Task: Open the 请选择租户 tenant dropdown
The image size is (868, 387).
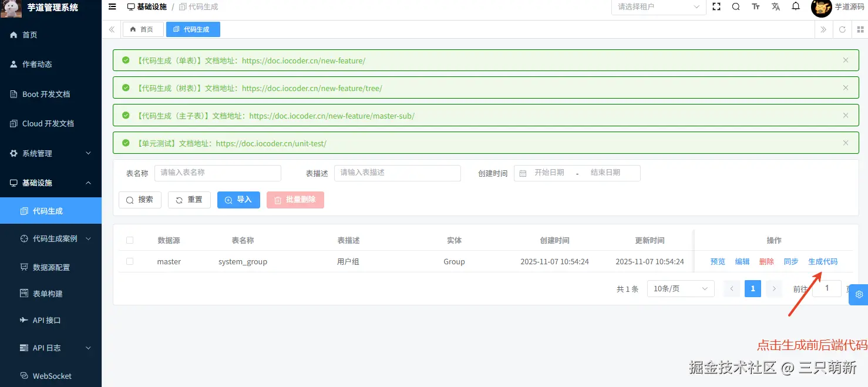Action: (659, 7)
